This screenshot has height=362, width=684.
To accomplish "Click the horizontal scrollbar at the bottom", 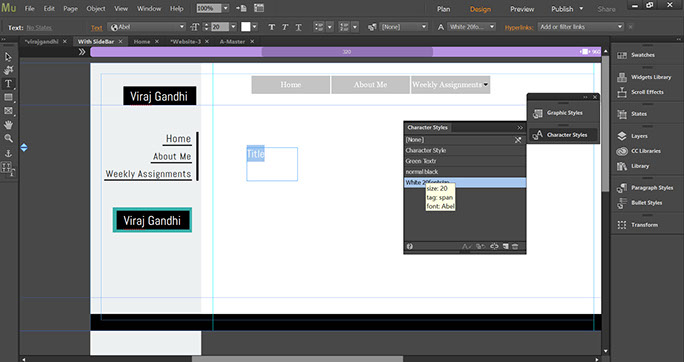I will pos(298,360).
